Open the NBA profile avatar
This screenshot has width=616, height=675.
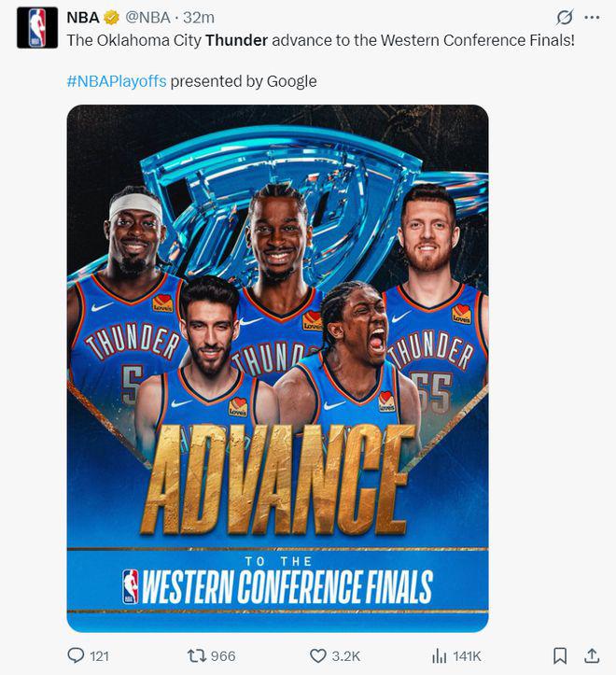(37, 28)
